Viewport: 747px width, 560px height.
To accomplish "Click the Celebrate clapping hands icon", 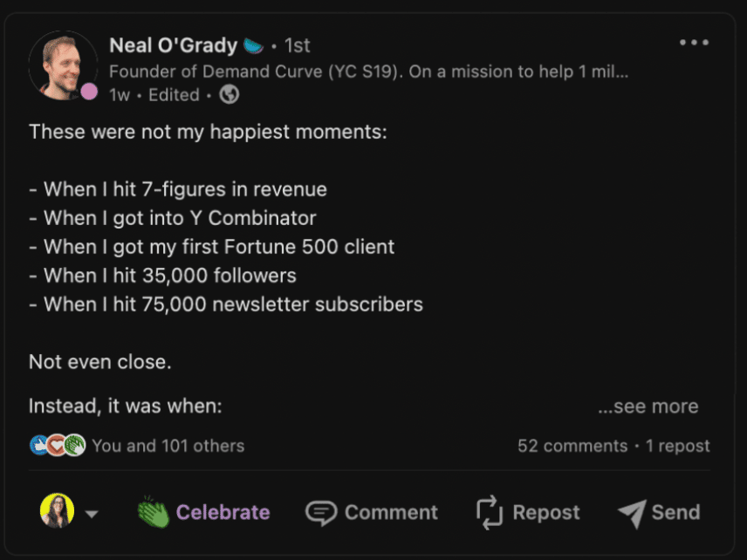I will [153, 513].
